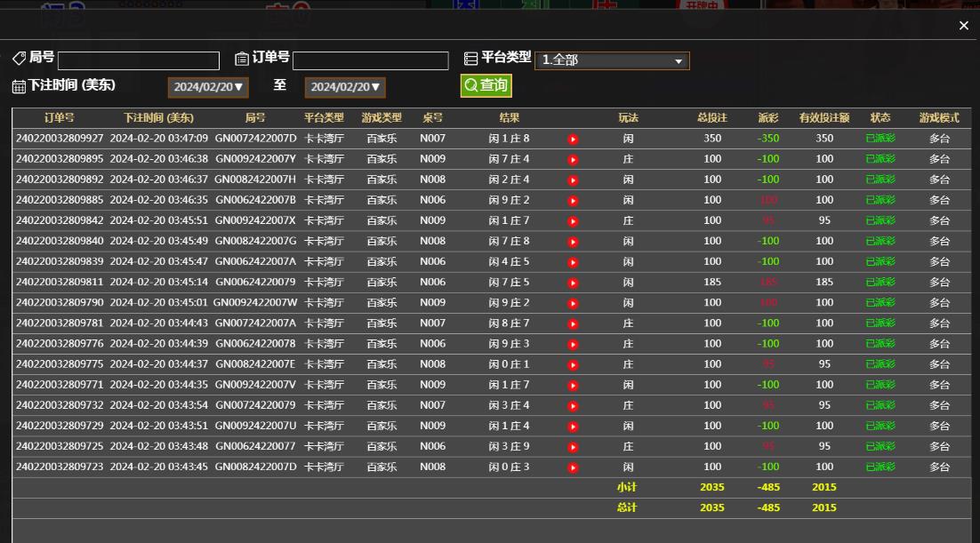Click the 玩法 column header
Screen dimensions: 980x543
point(628,118)
